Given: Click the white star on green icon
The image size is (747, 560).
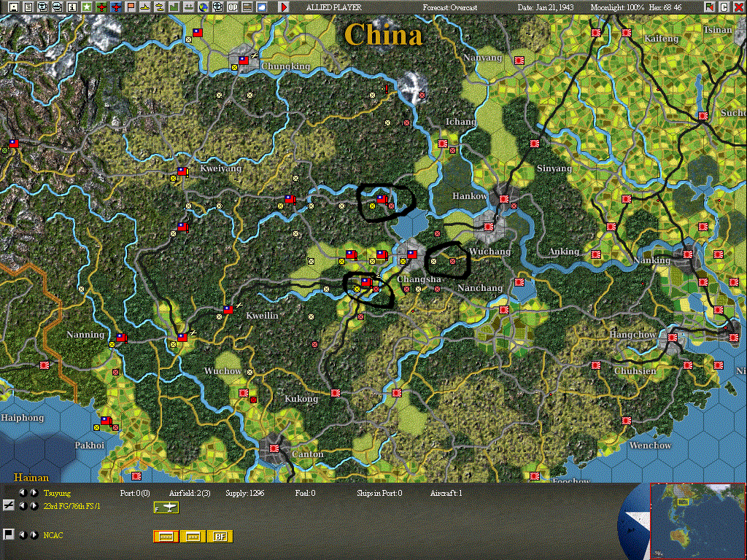Looking at the screenshot, I should tap(87, 7).
